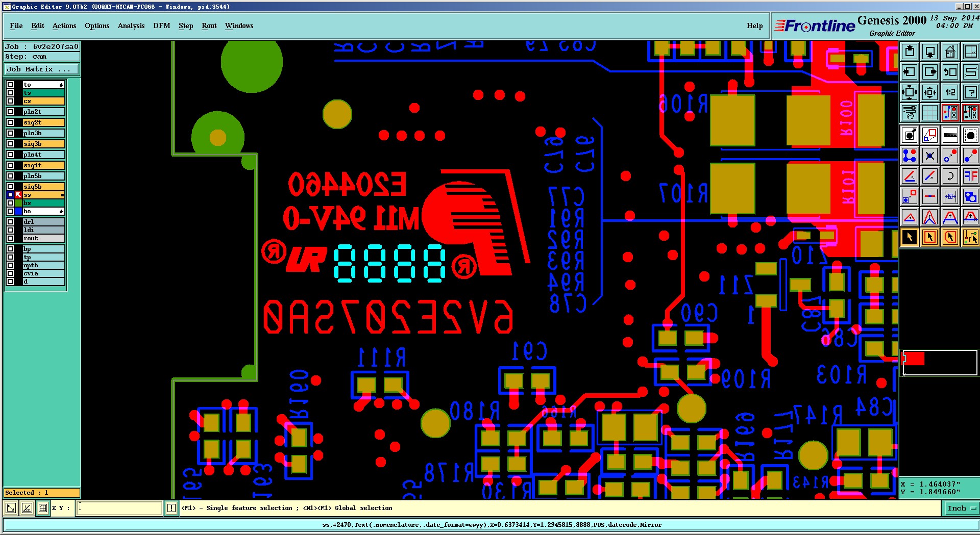980x535 pixels.
Task: Open the wrench and palette display icon
Action: 910,113
